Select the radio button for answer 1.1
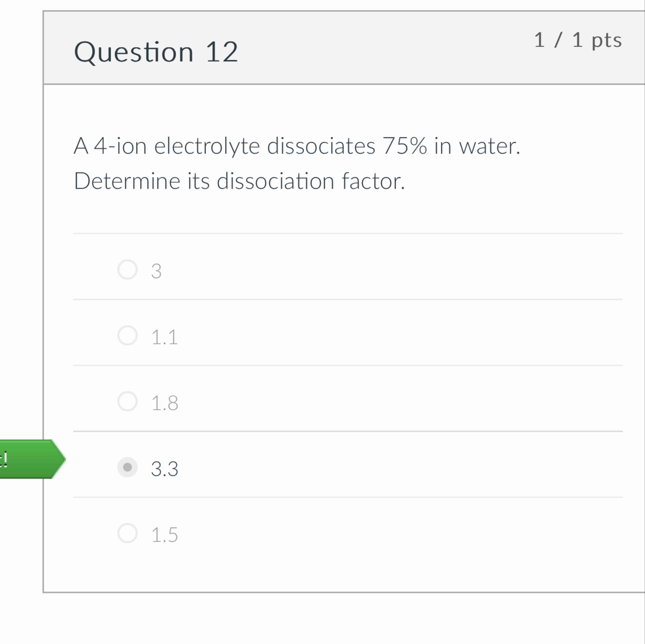This screenshot has width=645, height=644. point(128,336)
